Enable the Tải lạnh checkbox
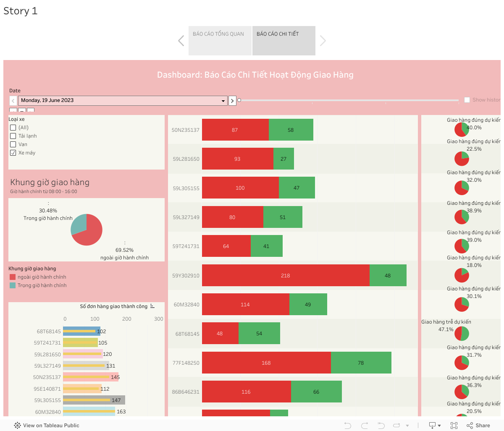This screenshot has height=431, width=504. click(x=13, y=136)
